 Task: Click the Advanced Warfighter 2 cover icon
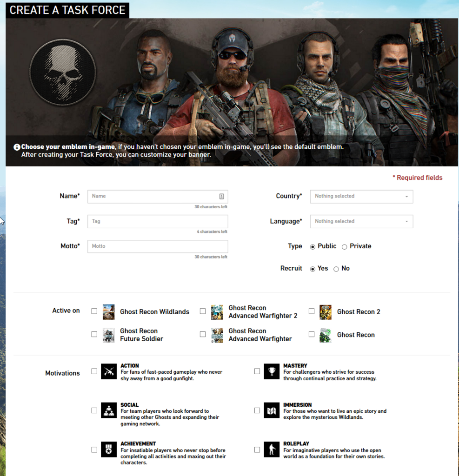click(217, 312)
